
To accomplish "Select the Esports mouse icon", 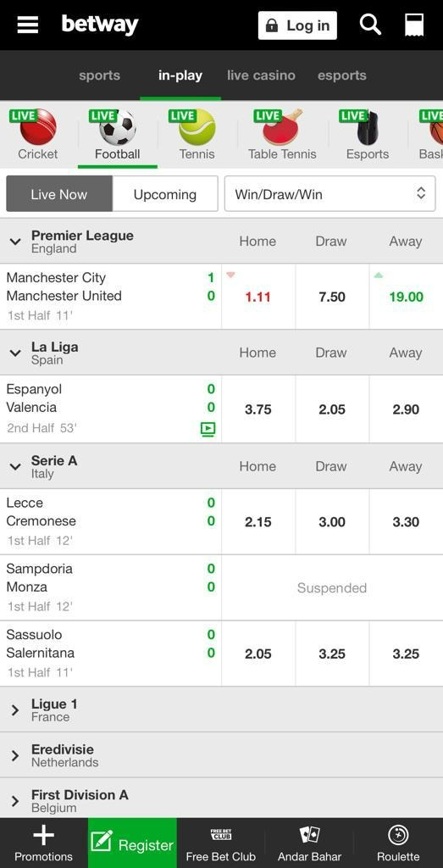I will tap(368, 128).
